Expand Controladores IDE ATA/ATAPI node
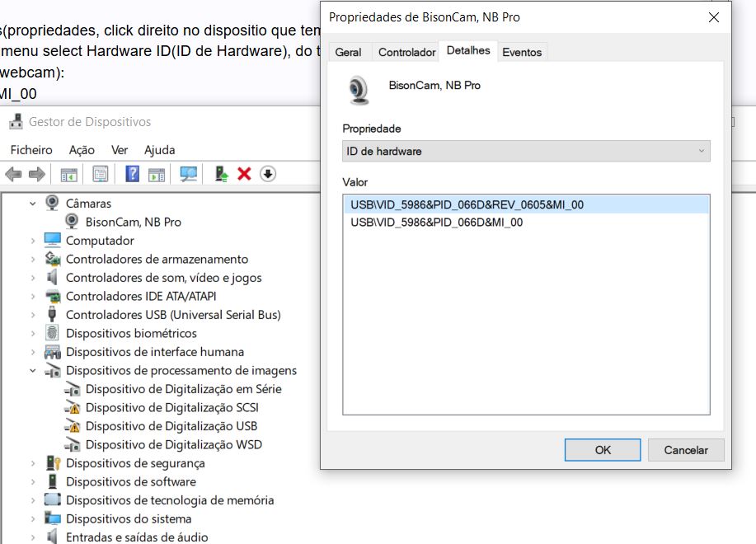 [33, 297]
